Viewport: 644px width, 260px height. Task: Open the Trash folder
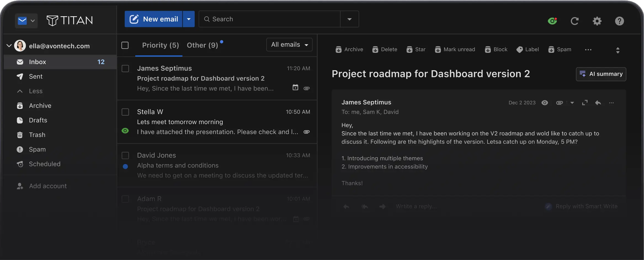(x=60, y=135)
